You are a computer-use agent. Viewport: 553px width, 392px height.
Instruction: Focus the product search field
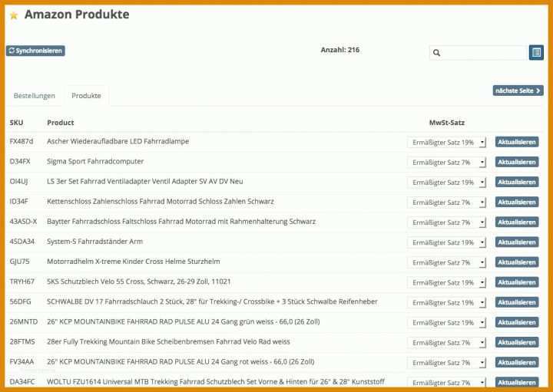pos(478,53)
